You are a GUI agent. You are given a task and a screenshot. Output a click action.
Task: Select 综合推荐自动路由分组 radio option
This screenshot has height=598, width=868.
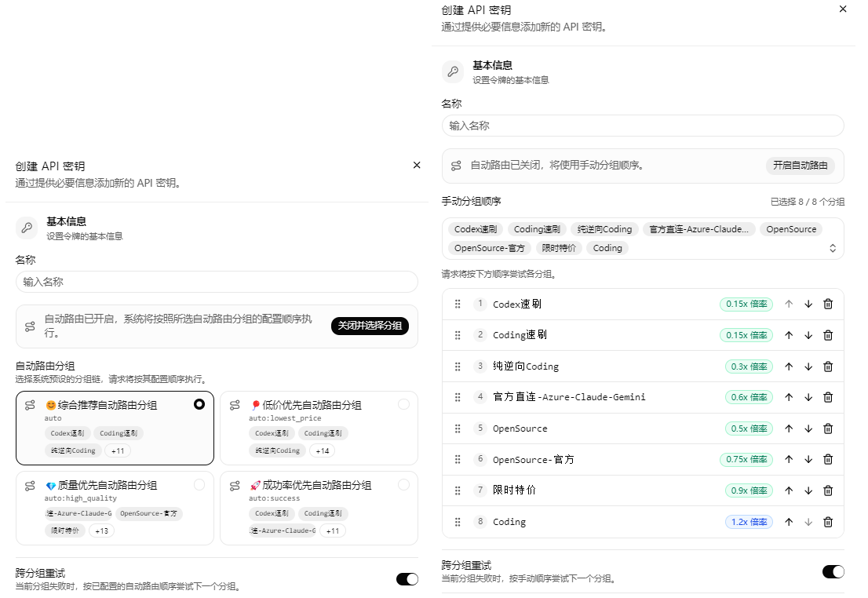199,404
